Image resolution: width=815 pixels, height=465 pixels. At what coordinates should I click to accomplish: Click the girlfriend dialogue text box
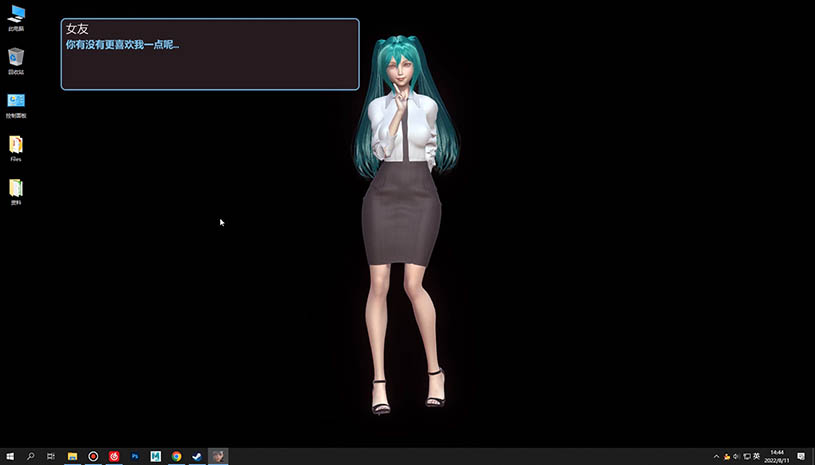point(210,55)
